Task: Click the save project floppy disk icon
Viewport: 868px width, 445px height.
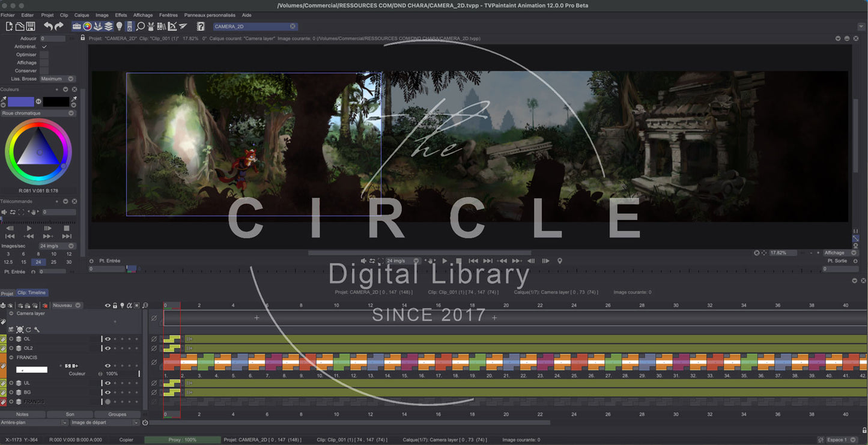Action: 31,26
